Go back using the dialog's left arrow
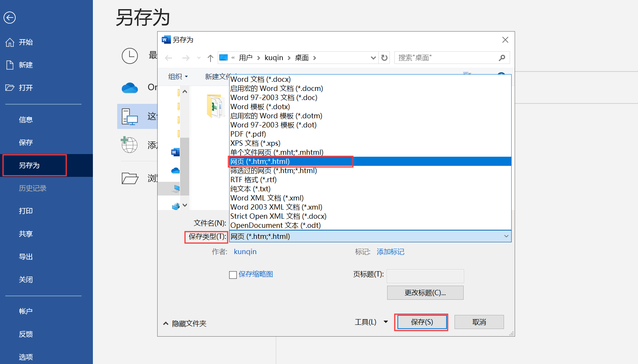The height and width of the screenshot is (364, 638). pyautogui.click(x=169, y=58)
